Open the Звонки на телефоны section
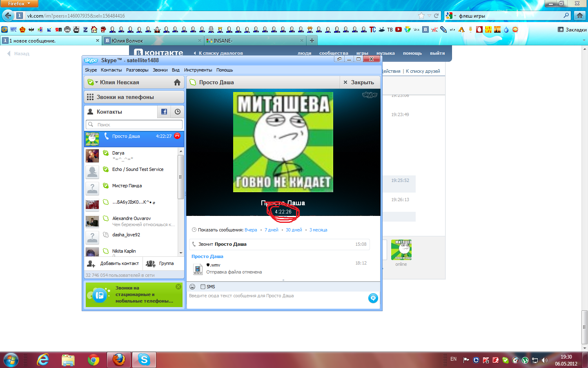Viewport: 588px width, 368px height. tap(134, 97)
